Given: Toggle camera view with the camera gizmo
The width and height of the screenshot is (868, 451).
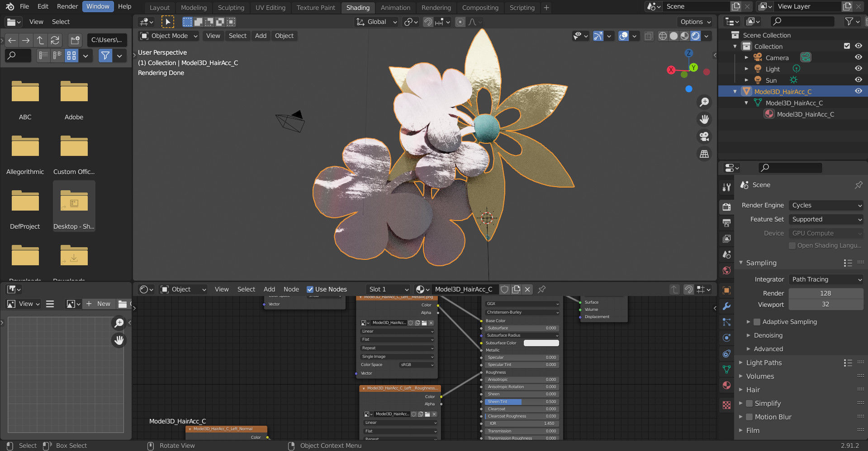Looking at the screenshot, I should click(704, 136).
